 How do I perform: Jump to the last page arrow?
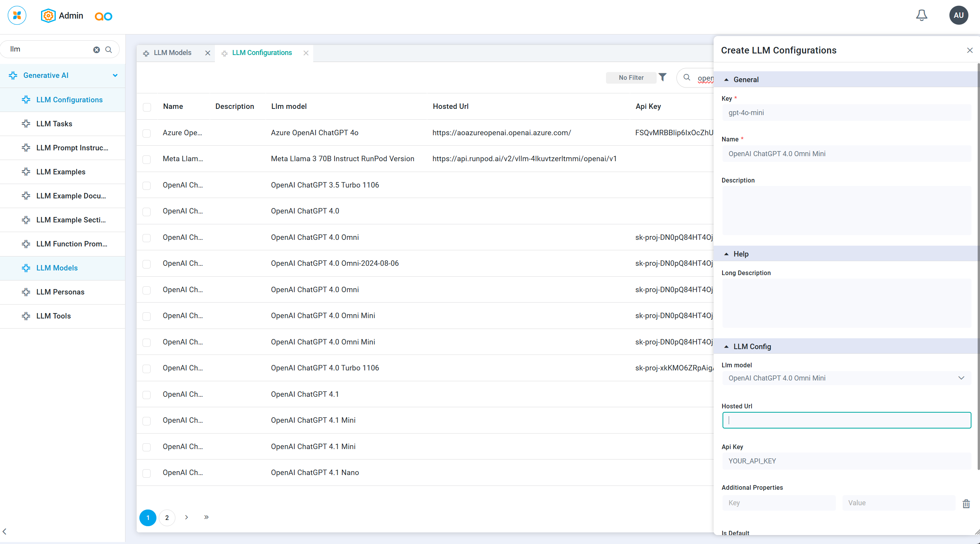[x=206, y=517]
